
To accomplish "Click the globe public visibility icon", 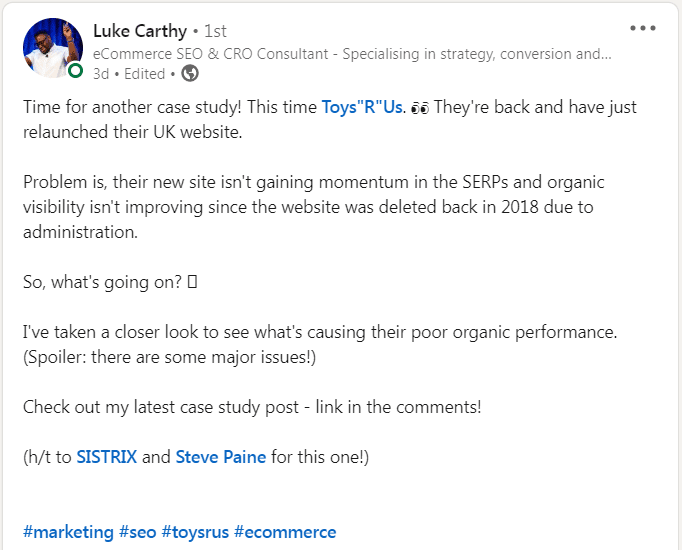I will coord(190,73).
